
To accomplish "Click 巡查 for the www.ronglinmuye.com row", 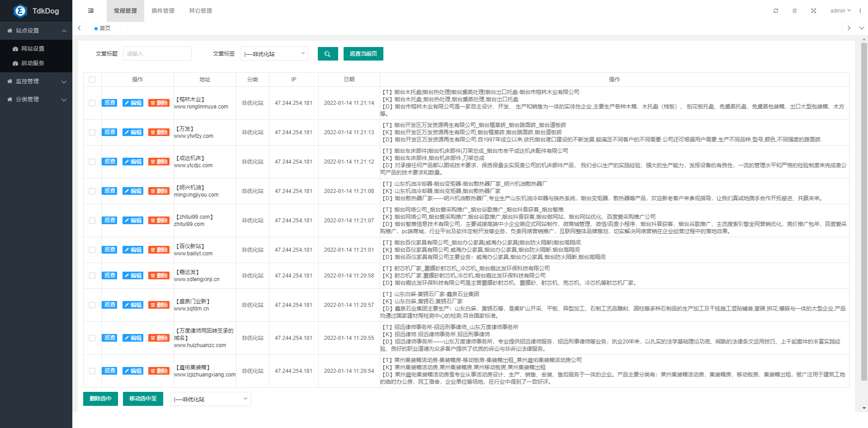I will pos(109,103).
